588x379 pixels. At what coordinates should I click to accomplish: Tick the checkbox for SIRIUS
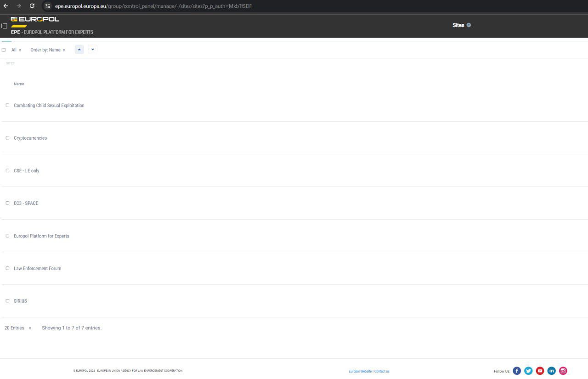tap(7, 301)
